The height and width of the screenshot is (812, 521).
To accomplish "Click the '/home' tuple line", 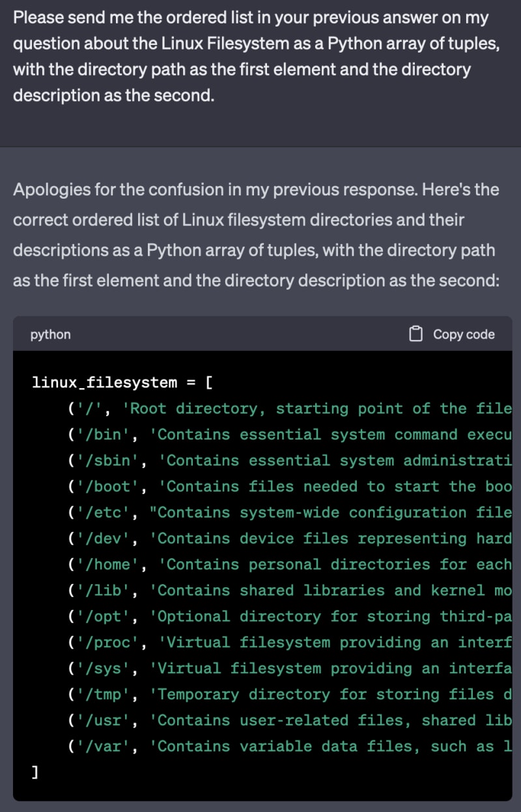I will point(290,565).
